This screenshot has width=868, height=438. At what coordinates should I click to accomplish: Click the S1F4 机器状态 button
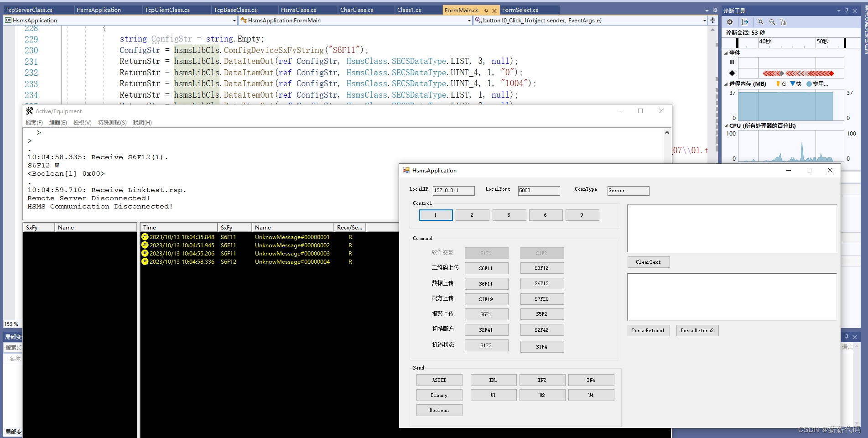tap(542, 347)
